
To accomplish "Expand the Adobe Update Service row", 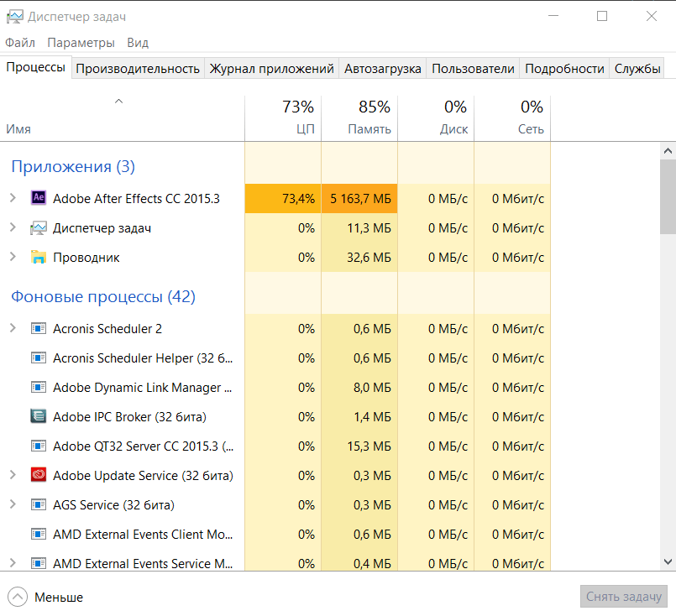I will [13, 475].
